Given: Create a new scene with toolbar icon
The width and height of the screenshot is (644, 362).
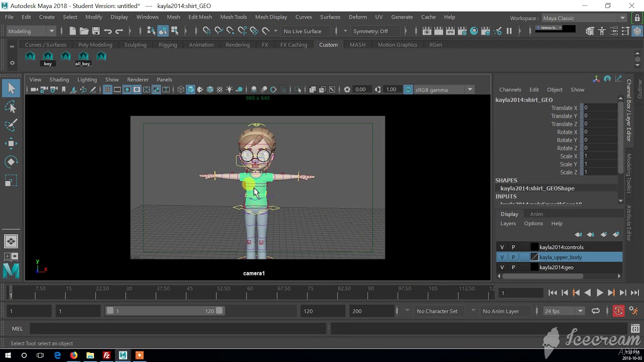Looking at the screenshot, I should pos(72,31).
